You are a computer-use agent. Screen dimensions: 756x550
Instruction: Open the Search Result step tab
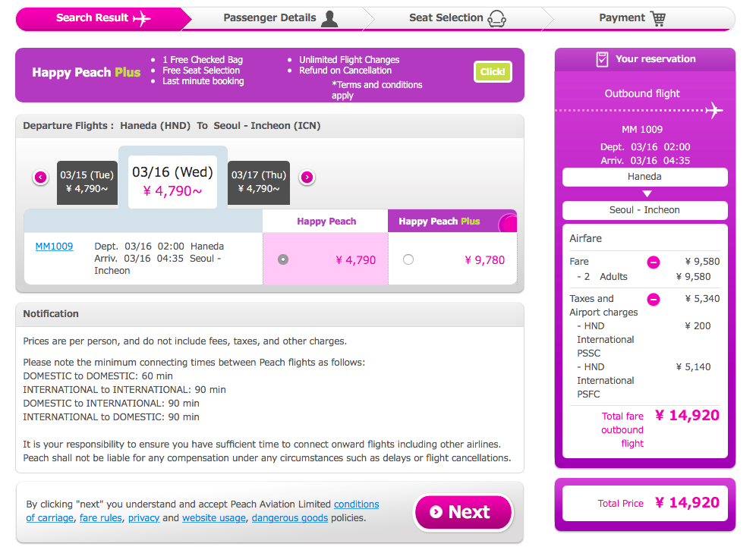(x=103, y=18)
